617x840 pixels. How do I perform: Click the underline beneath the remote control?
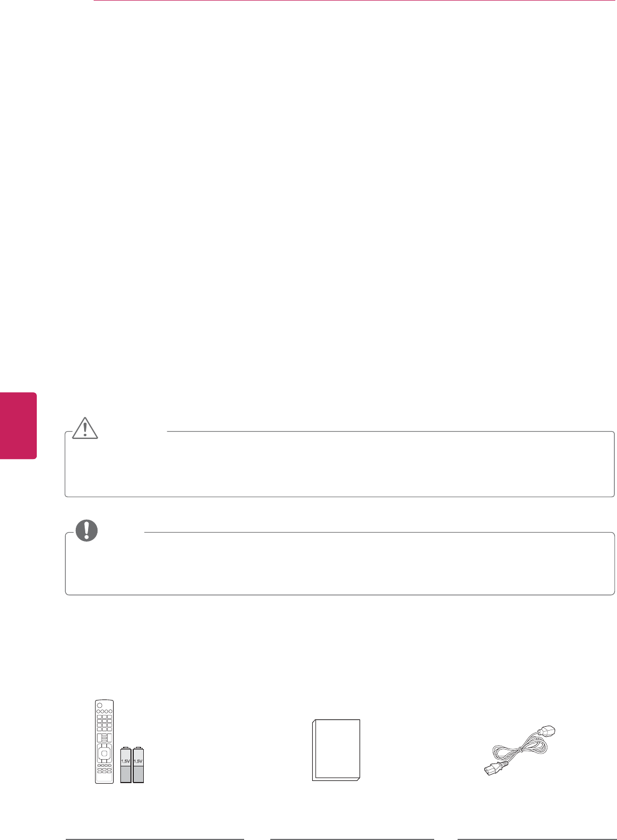point(155,838)
